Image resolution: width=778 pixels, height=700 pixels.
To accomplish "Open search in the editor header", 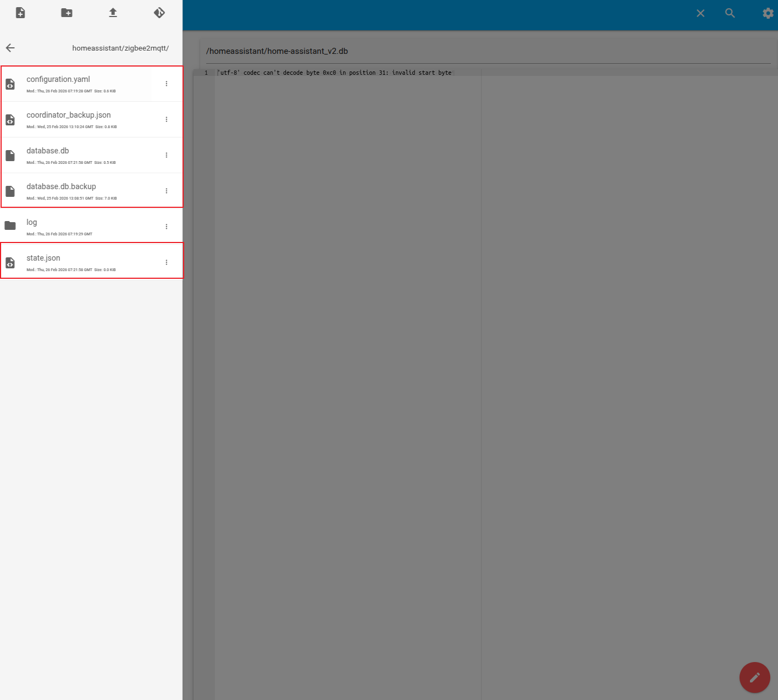I will tap(730, 13).
